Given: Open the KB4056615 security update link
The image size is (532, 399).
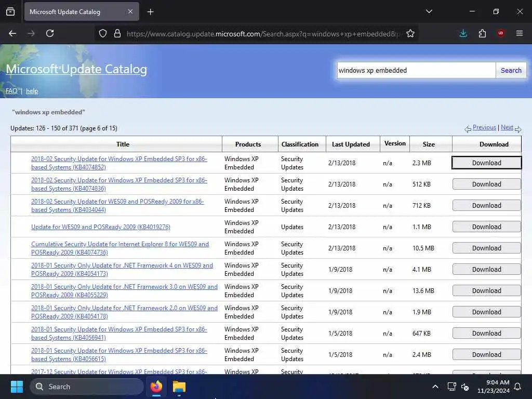Looking at the screenshot, I should click(x=119, y=354).
